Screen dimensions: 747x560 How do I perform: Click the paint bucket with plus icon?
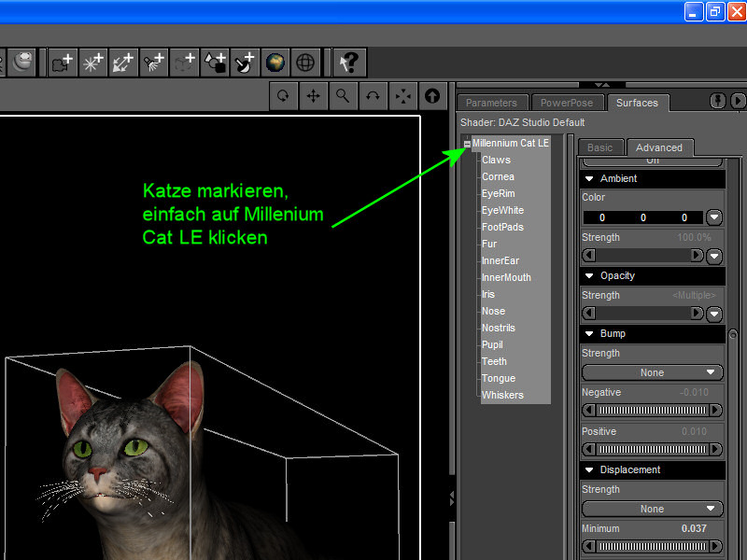pyautogui.click(x=245, y=63)
